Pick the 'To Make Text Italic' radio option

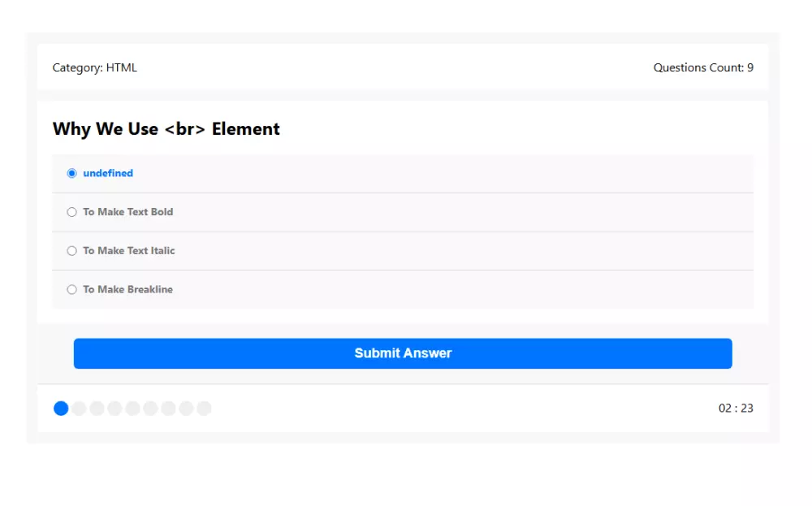[71, 251]
